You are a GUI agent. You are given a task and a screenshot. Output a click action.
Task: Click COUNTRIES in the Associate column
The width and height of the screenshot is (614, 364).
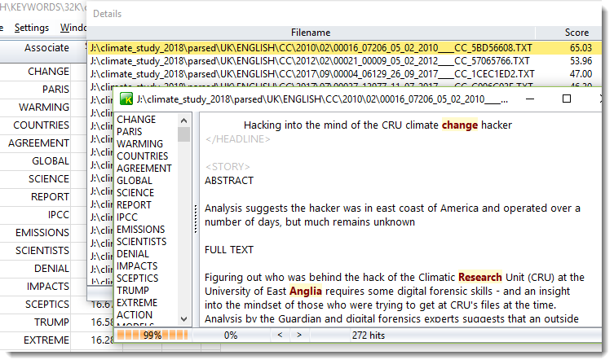41,125
